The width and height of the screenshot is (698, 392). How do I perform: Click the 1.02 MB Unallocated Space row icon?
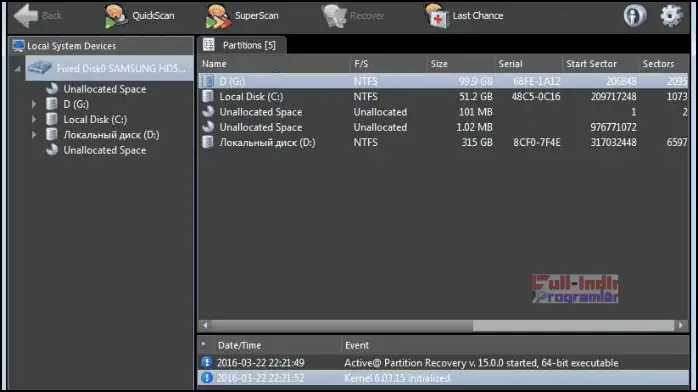pyautogui.click(x=208, y=127)
